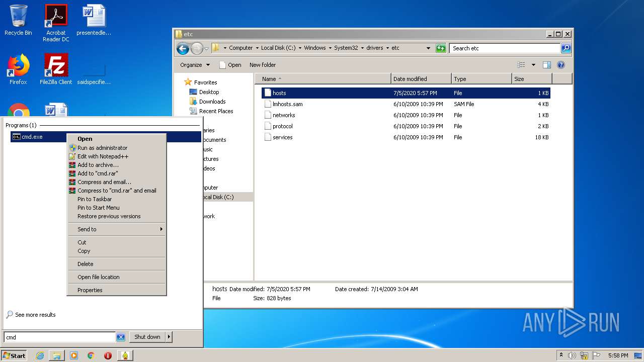This screenshot has height=362, width=644.
Task: Open the Organize dropdown menu
Action: pyautogui.click(x=195, y=65)
